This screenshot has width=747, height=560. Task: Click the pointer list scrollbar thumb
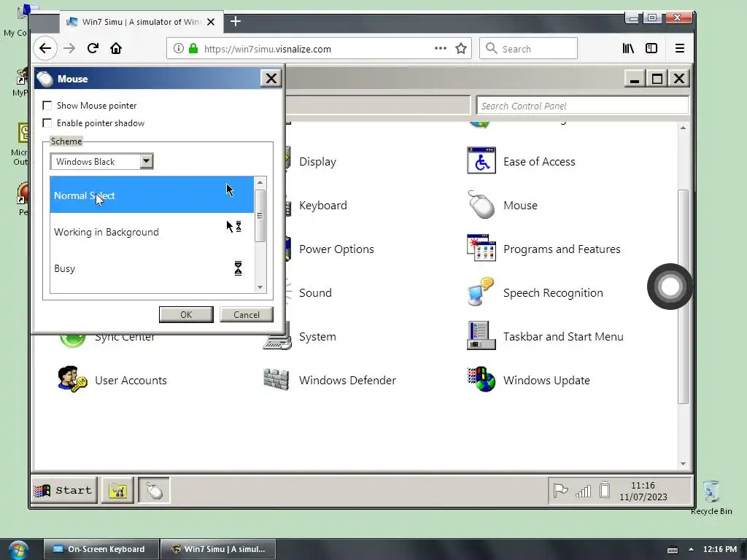click(x=260, y=216)
